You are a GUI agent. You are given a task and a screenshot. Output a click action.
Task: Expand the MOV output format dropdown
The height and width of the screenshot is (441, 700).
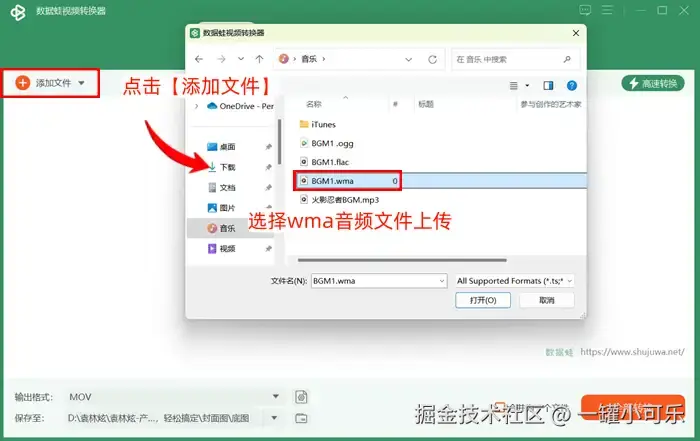[275, 396]
